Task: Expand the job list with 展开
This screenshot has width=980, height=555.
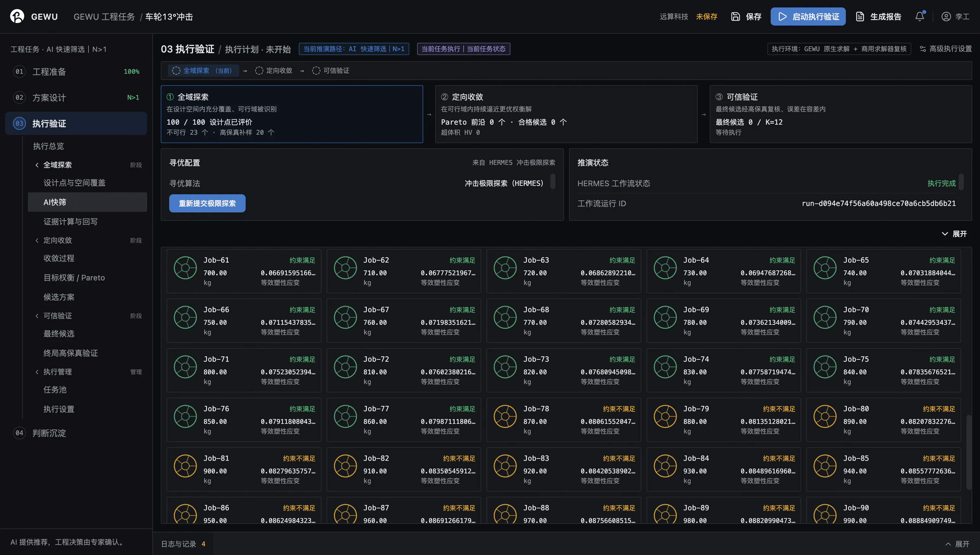Action: [x=954, y=234]
